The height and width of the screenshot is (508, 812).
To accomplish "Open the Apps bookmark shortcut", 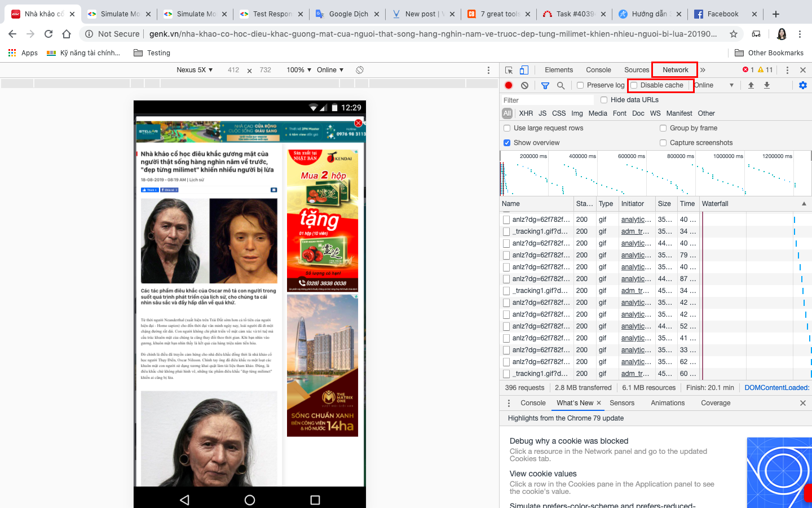I will (x=23, y=53).
